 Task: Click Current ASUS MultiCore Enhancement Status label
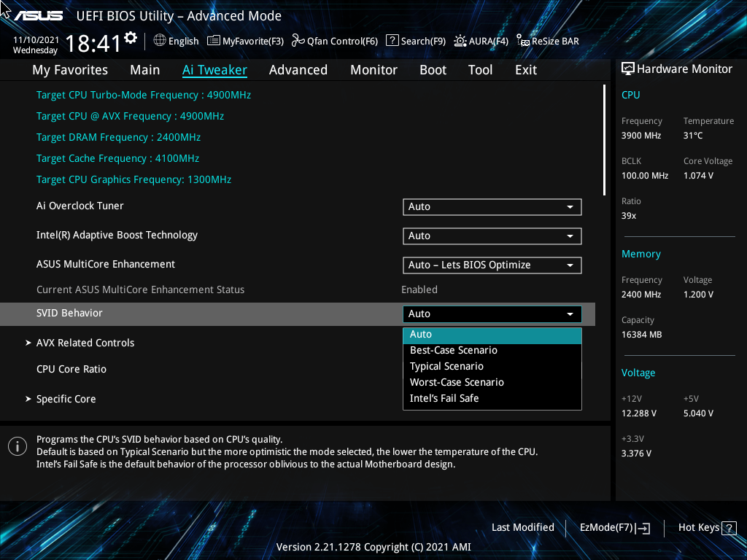[141, 289]
